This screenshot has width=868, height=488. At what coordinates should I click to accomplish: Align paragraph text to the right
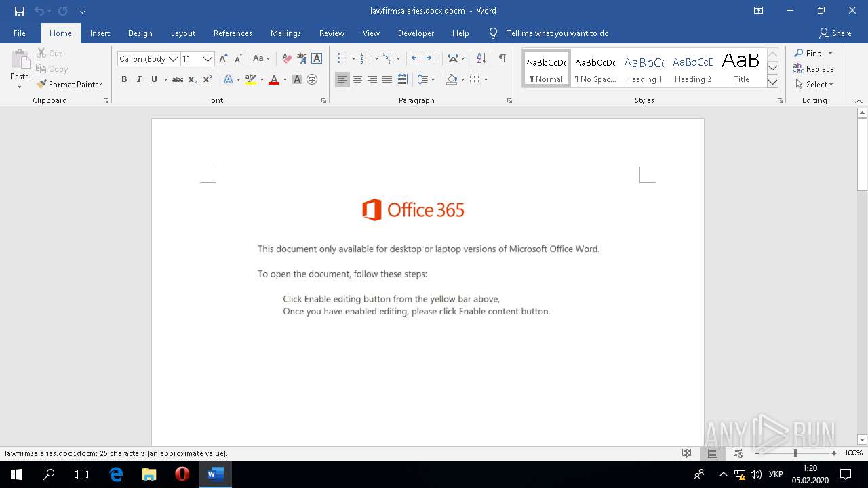[372, 79]
